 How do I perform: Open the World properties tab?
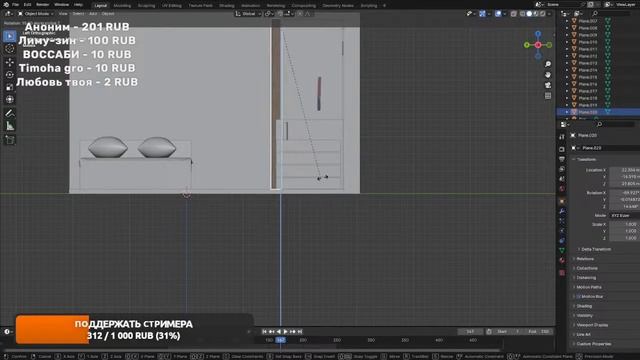click(x=562, y=189)
